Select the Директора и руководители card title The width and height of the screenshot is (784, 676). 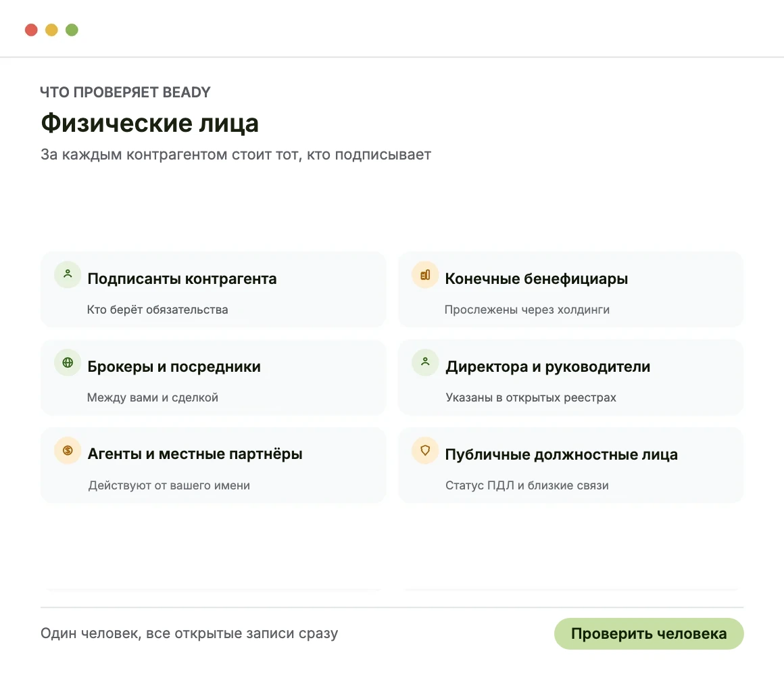tap(548, 366)
